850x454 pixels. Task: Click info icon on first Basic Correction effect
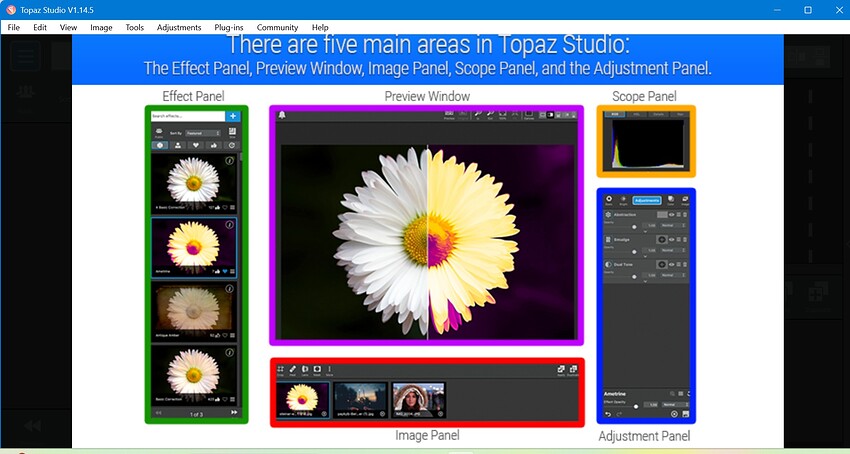tap(229, 161)
